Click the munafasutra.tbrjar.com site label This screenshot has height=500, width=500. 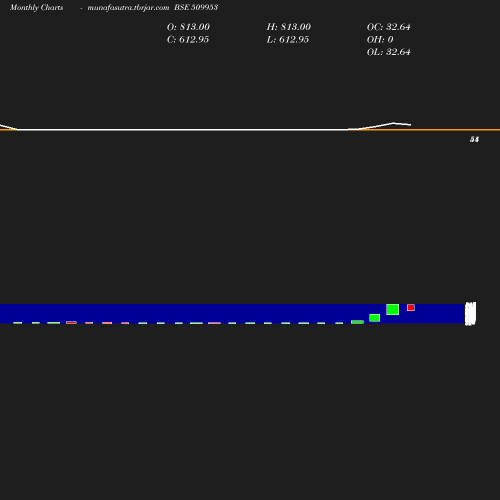click(x=128, y=7)
